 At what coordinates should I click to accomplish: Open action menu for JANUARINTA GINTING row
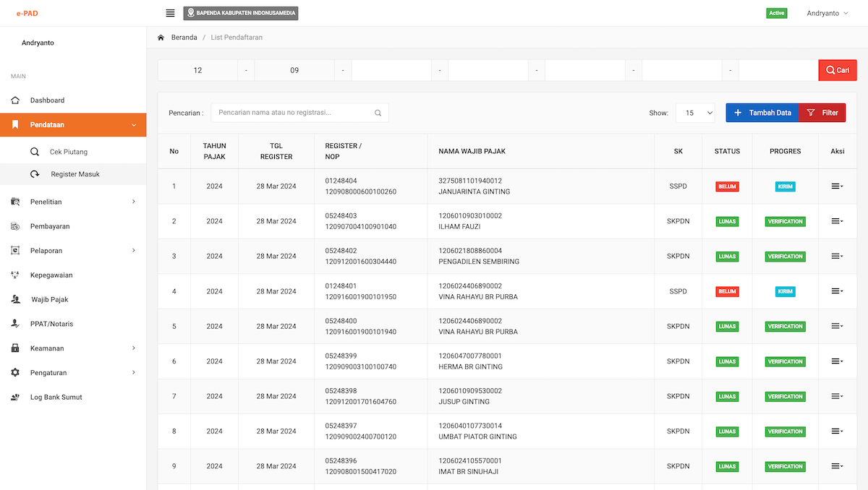[x=837, y=186]
